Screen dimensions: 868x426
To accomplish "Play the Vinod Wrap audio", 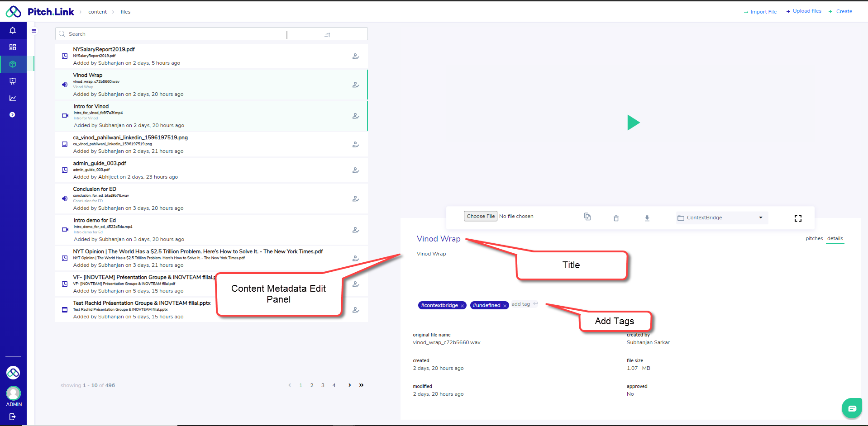I will [633, 123].
